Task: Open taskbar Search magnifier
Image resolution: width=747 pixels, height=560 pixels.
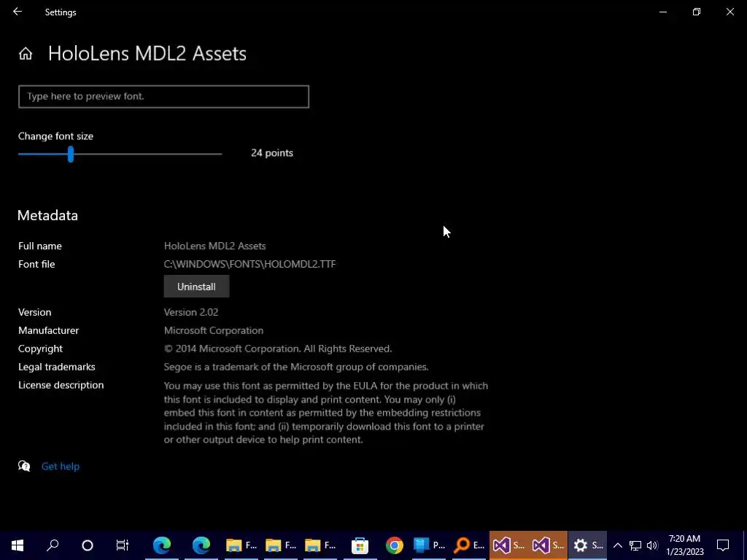Action: click(53, 545)
